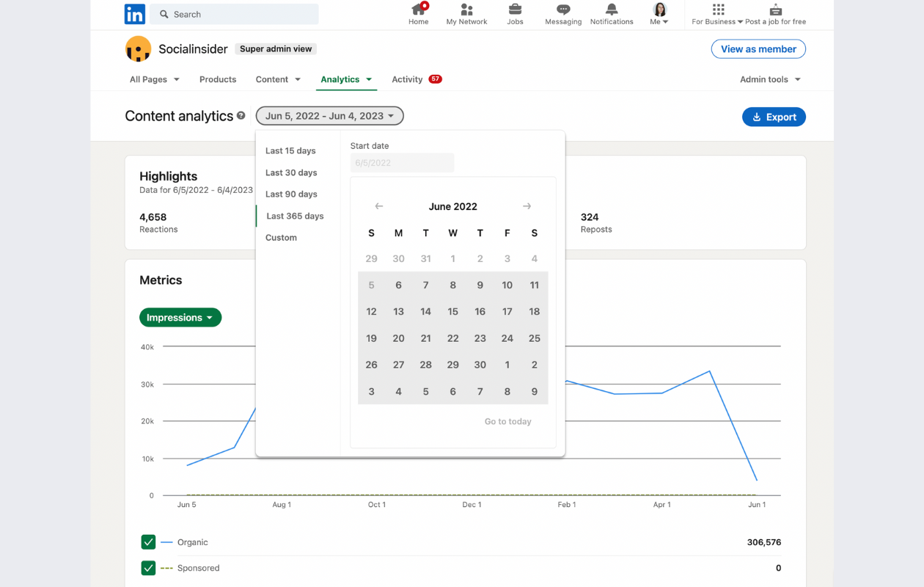Expand the All Pages dropdown
This screenshot has height=587, width=924.
click(154, 79)
